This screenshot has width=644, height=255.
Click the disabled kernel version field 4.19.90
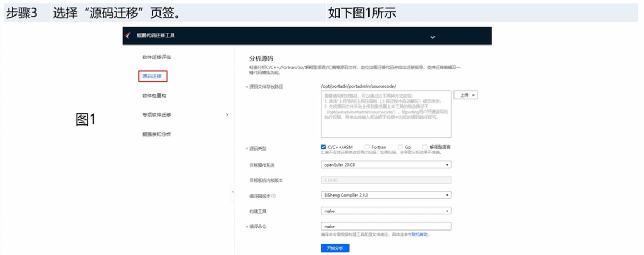point(386,180)
